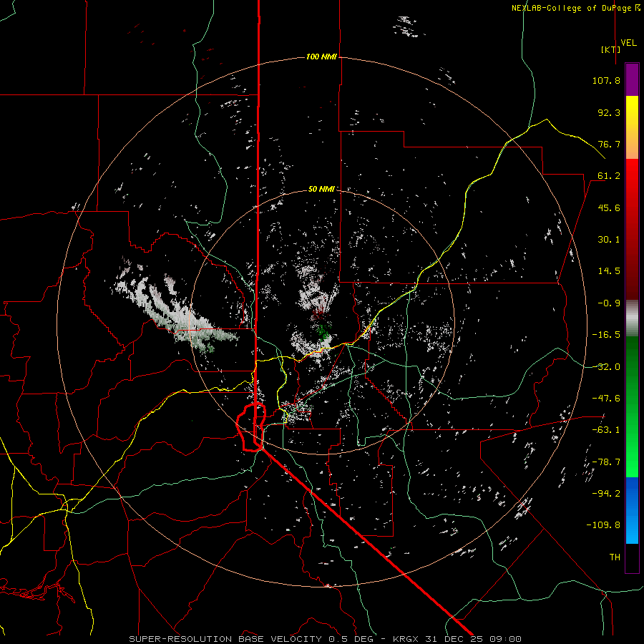Click the -16.5 velocity scale value
This screenshot has height=644, width=644.
tap(606, 335)
